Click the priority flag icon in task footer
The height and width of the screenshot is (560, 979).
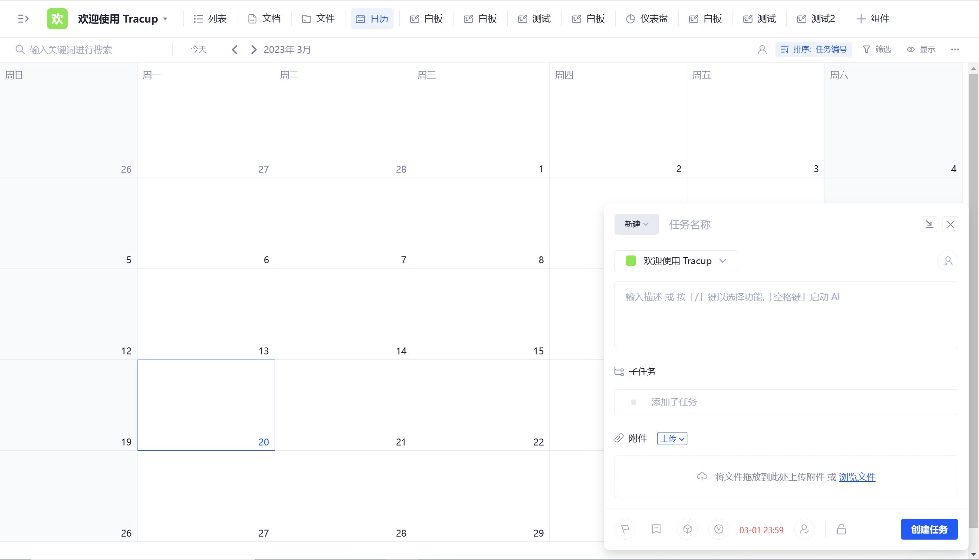(x=625, y=529)
